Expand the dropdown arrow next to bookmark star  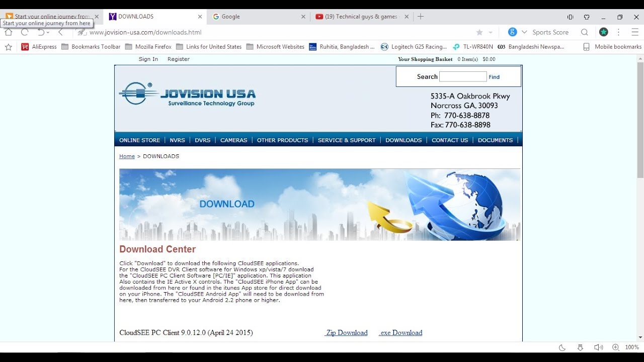[491, 33]
